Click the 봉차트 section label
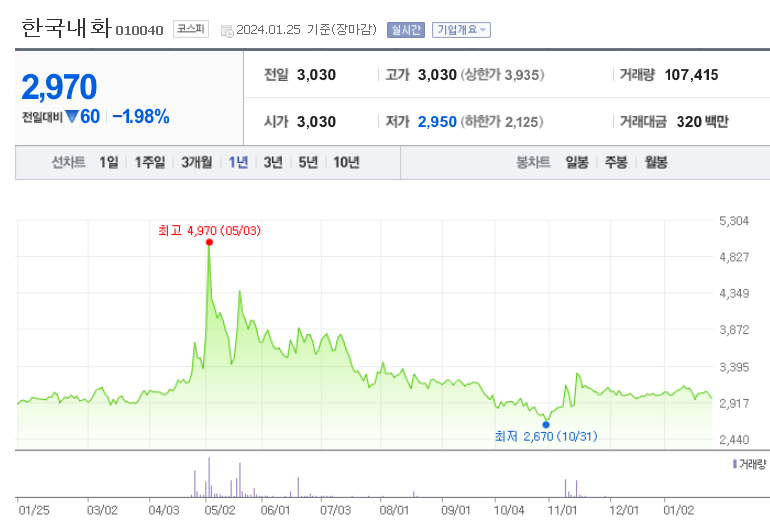The width and height of the screenshot is (770, 530). click(533, 162)
